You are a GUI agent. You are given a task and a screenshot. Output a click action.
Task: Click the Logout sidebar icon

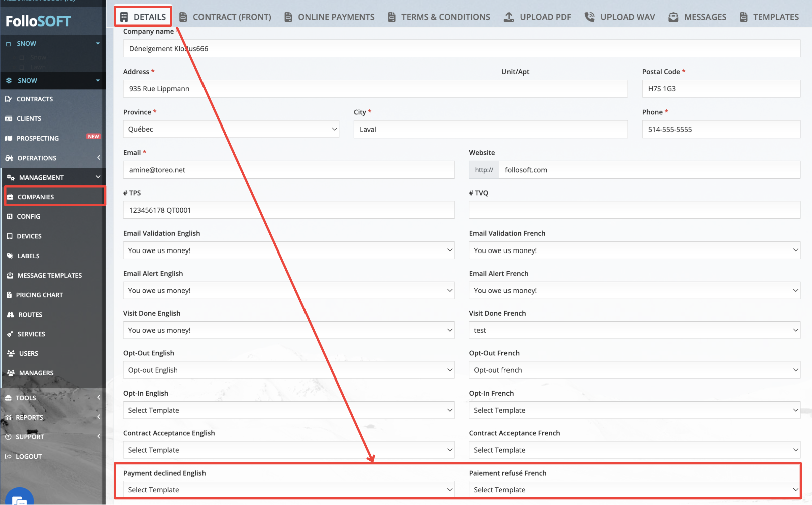[8, 456]
